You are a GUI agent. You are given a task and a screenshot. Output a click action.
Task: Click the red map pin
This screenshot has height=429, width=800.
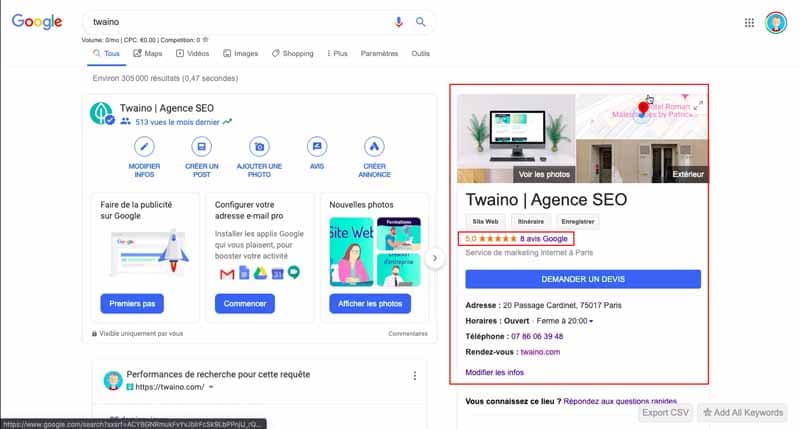tap(643, 108)
